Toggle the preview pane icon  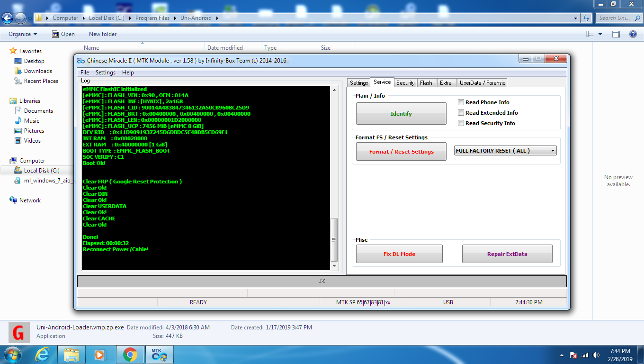616,34
